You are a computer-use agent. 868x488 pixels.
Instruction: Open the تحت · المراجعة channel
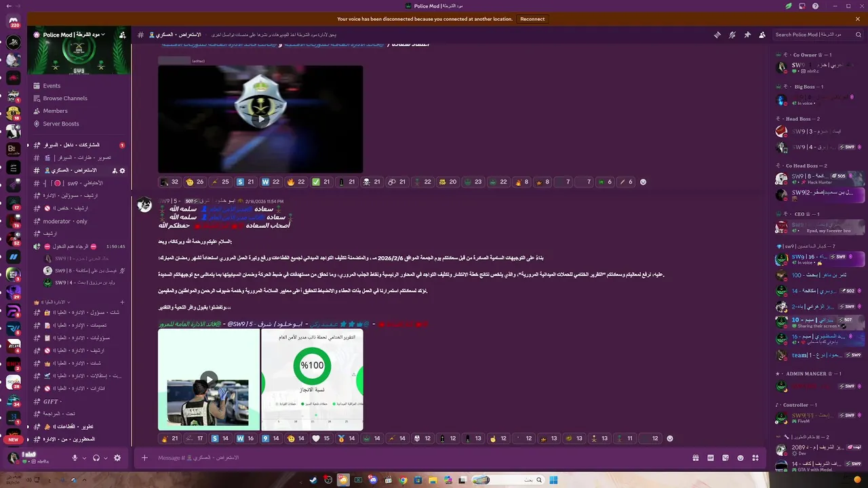click(x=80, y=413)
